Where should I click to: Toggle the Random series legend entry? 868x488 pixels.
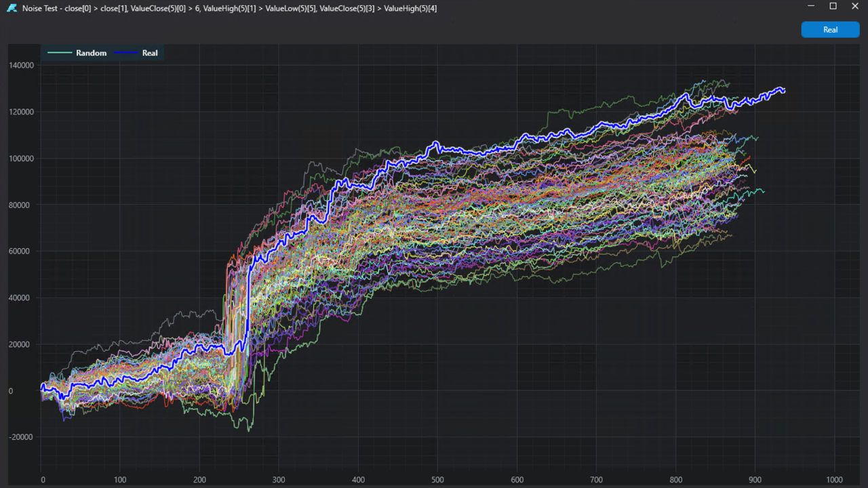(91, 53)
